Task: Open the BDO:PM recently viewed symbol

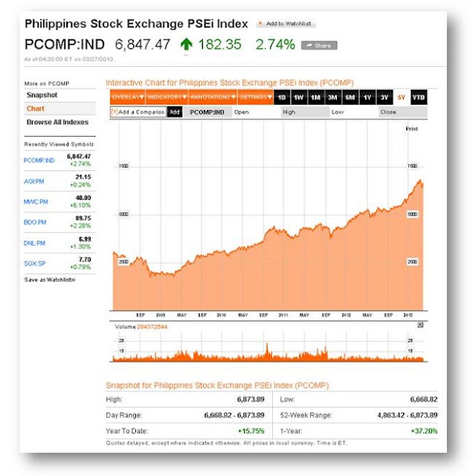Action: 35,222
